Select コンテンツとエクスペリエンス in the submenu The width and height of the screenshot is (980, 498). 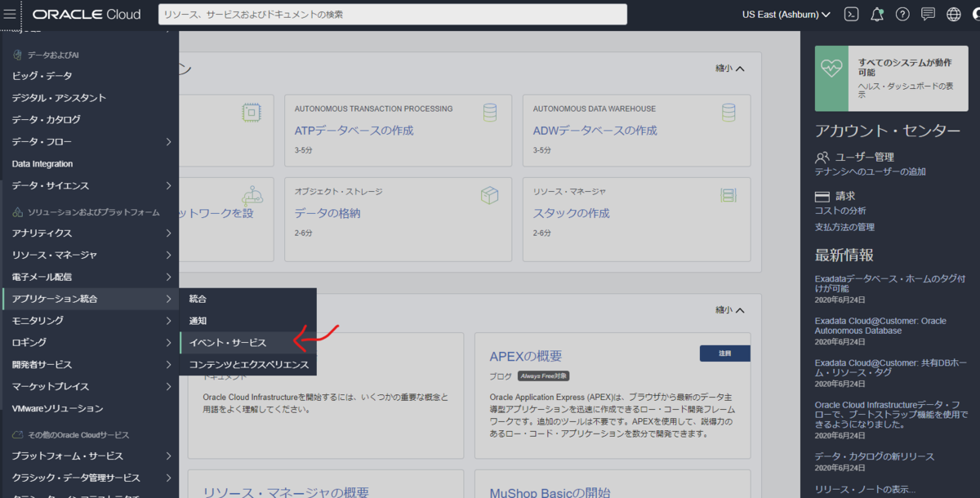coord(247,364)
